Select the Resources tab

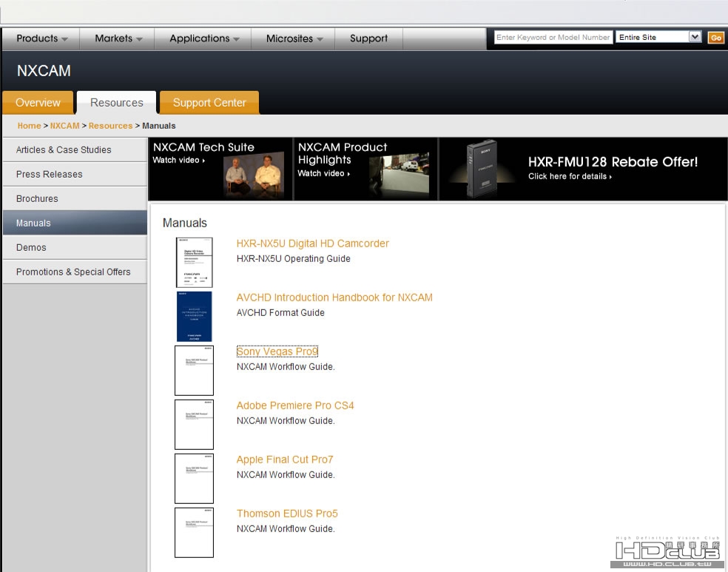[117, 103]
